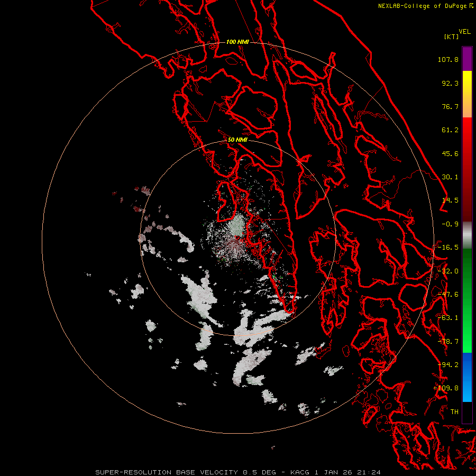Click the 50 NMI range ring label
Image resolution: width=476 pixels, height=476 pixels.
click(237, 140)
